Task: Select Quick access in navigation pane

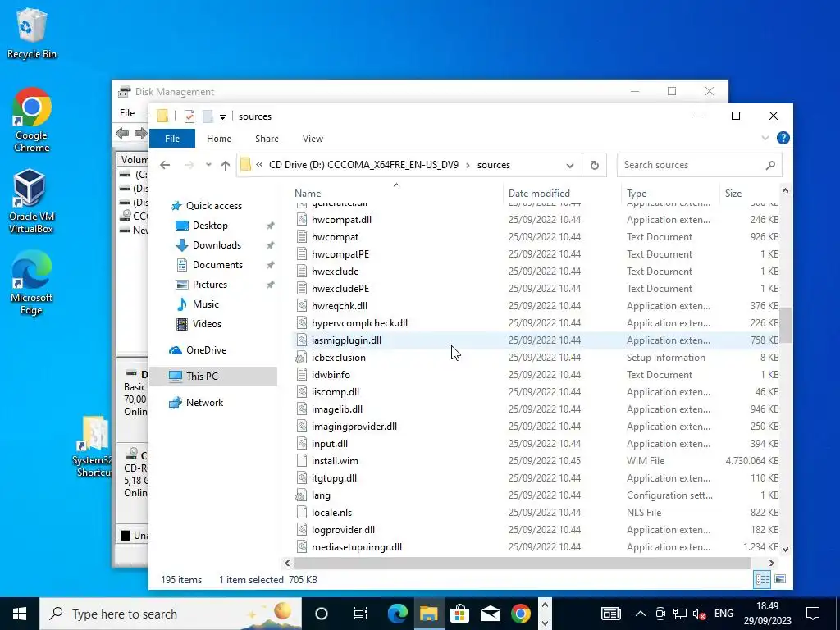Action: tap(214, 206)
